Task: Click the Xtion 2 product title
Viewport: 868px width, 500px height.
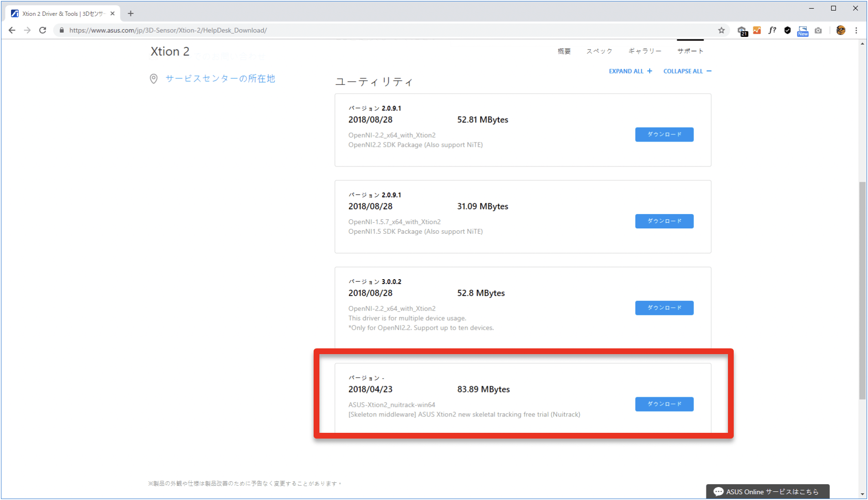Action: point(170,51)
